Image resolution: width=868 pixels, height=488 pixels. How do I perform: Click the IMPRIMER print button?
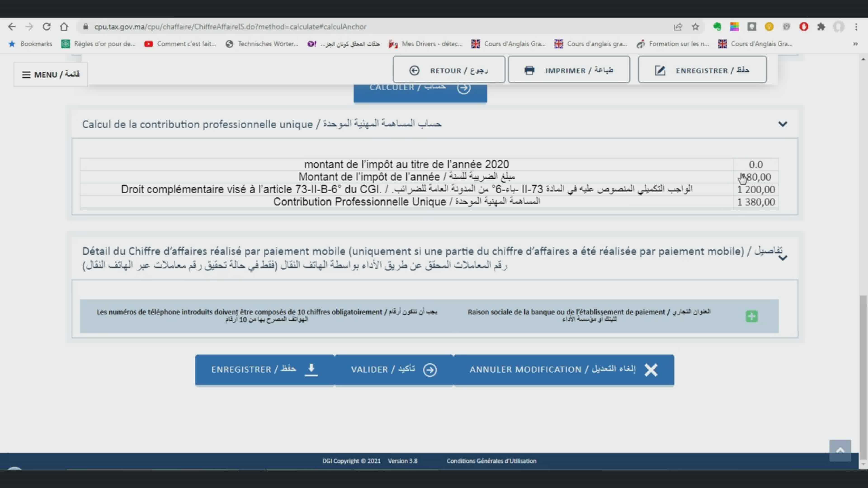point(569,70)
